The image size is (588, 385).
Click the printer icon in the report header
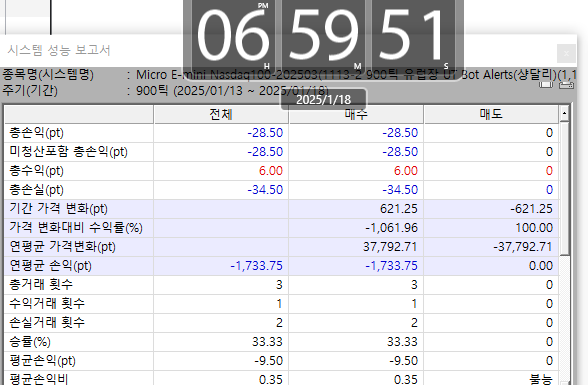click(x=566, y=85)
